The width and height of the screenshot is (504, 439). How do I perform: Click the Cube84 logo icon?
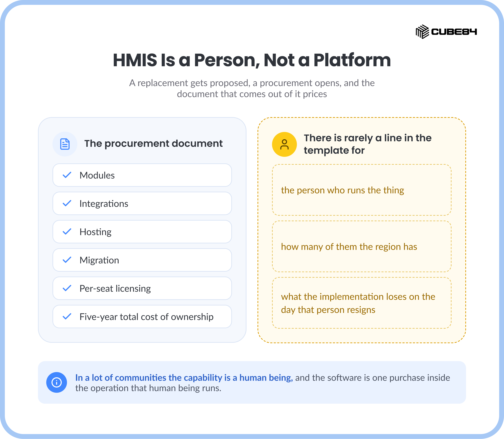click(x=422, y=32)
